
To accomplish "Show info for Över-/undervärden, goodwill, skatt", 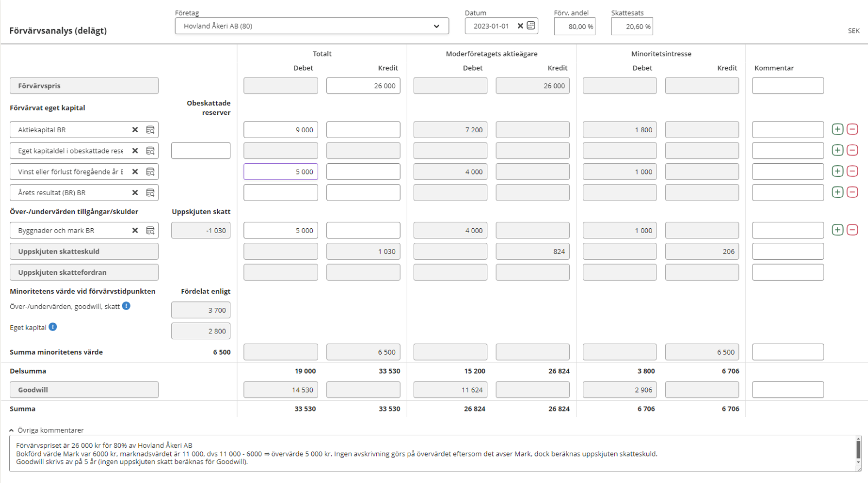I will pos(126,306).
